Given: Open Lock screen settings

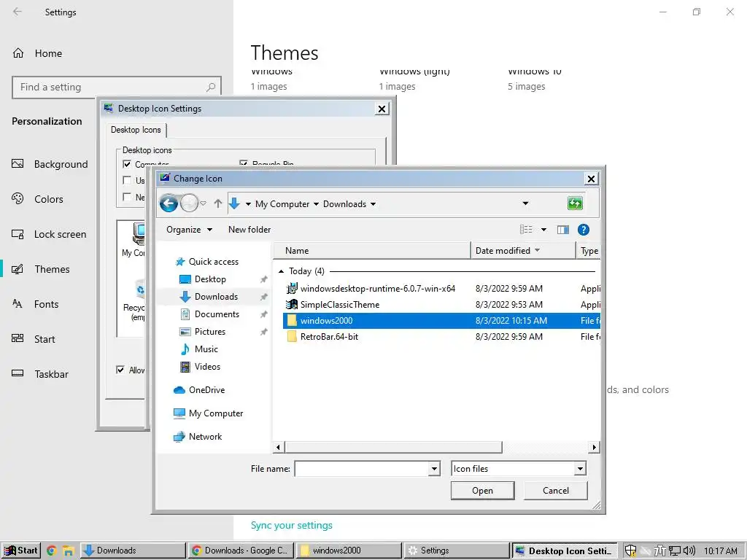Looking at the screenshot, I should (x=49, y=234).
